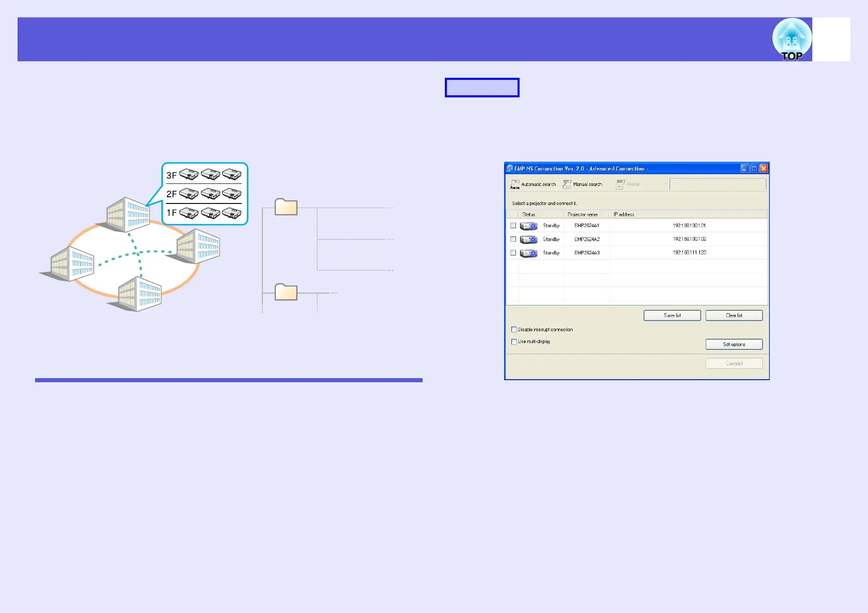This screenshot has width=868, height=613.
Task: Tick checkbox for projector EMP2624A1
Action: point(513,226)
